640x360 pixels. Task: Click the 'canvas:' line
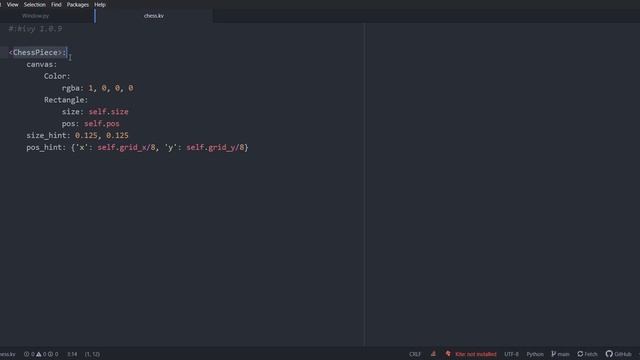(x=42, y=64)
